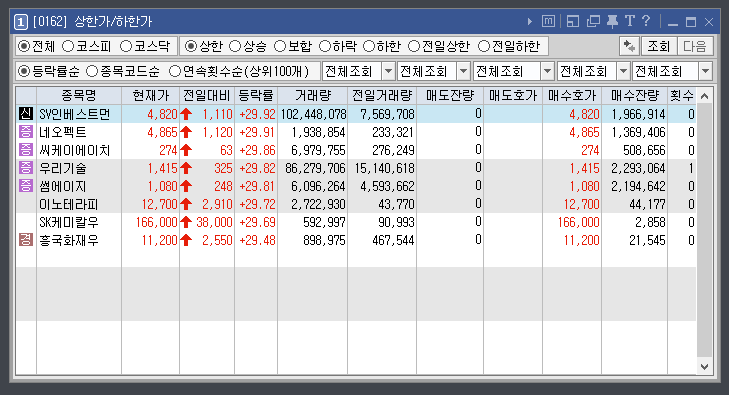
Task: Select the 씨케이에이치 stock name
Action: (75, 150)
